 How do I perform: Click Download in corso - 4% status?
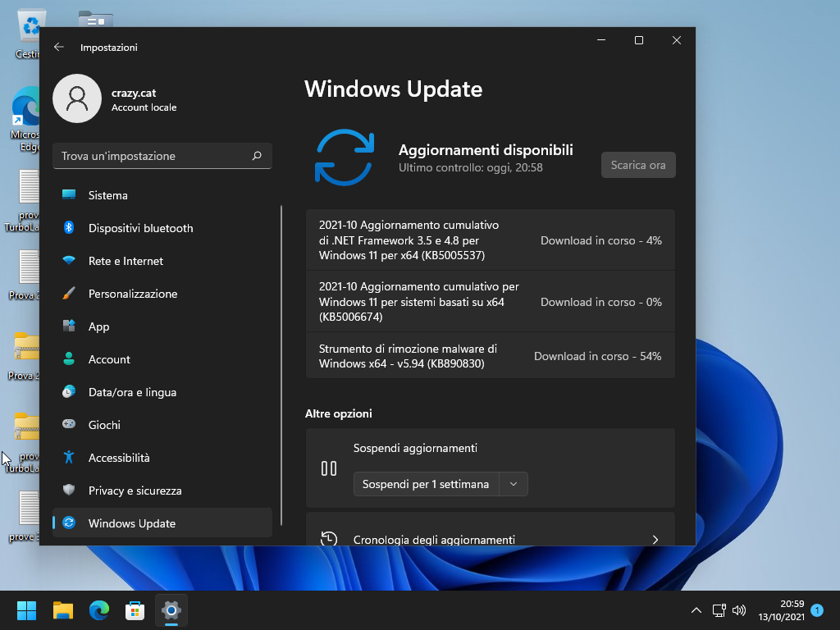tap(601, 240)
